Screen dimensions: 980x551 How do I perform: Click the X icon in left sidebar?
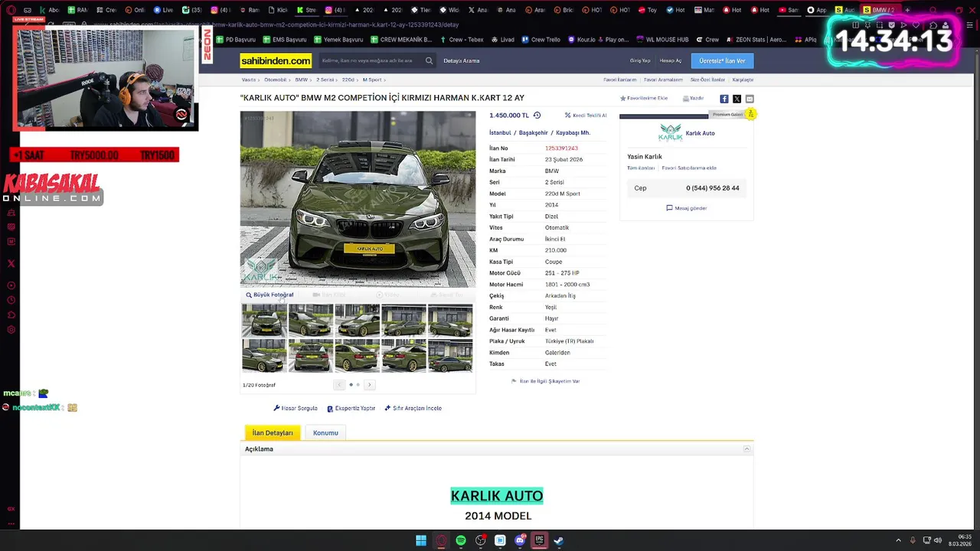pos(11,263)
